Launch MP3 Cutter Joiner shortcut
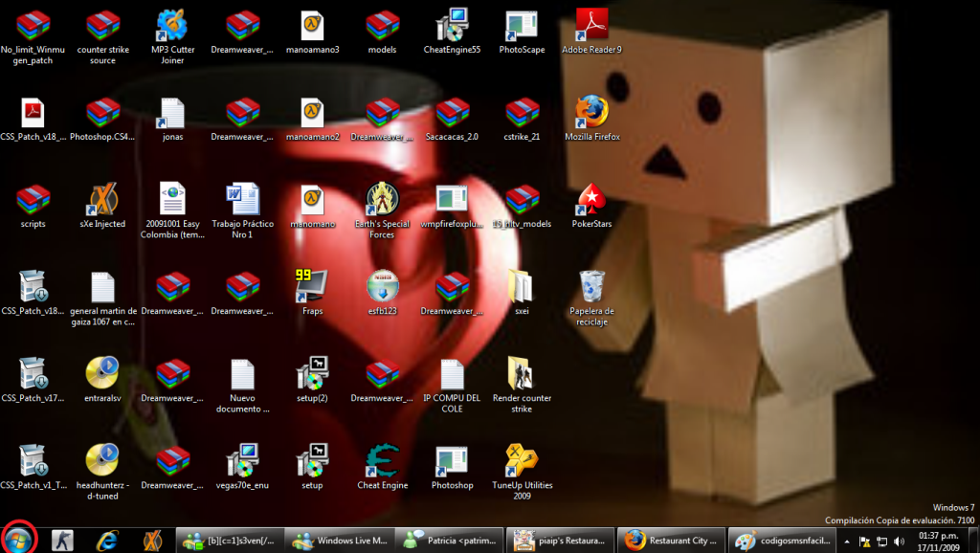Image resolution: width=980 pixels, height=553 pixels. tap(172, 26)
